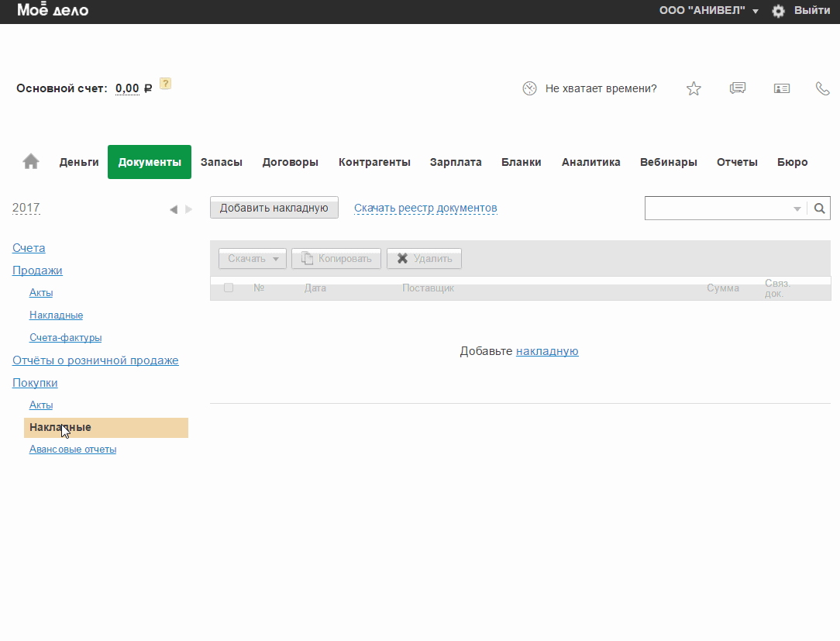Open the chat messages icon
Viewport: 840px width, 641px height.
coord(738,88)
